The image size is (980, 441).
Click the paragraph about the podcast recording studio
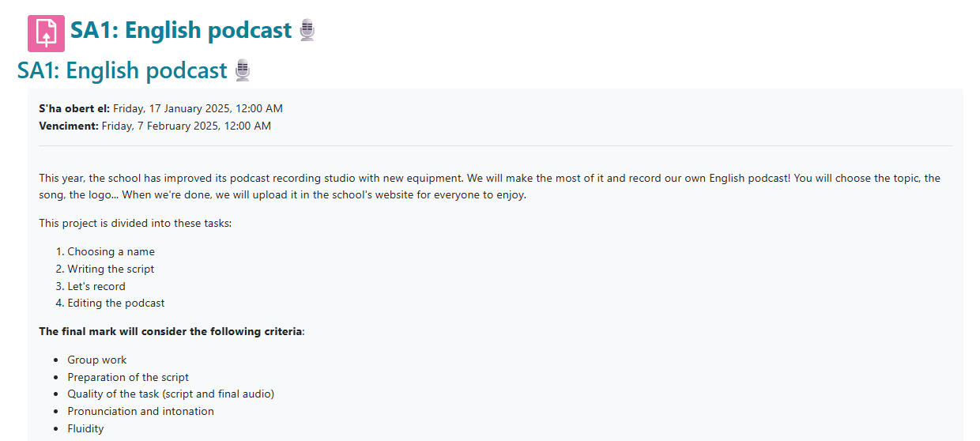point(490,187)
